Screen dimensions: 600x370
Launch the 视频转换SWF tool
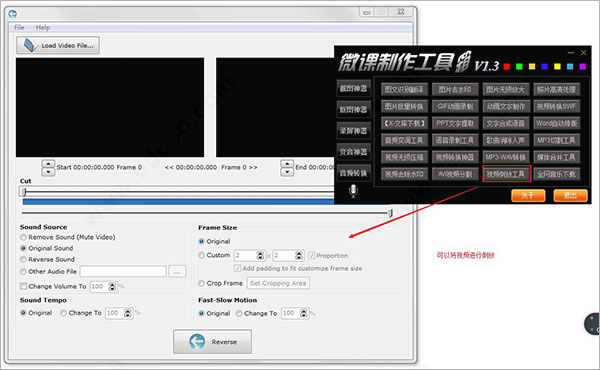point(557,106)
